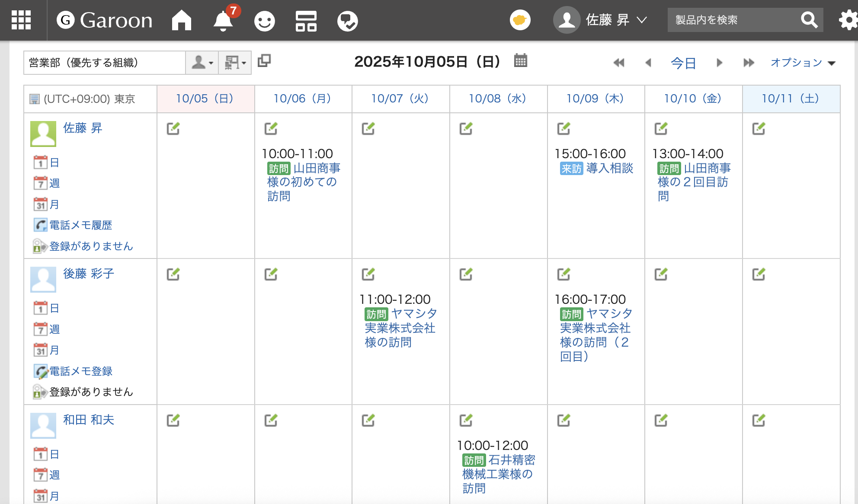Screen dimensions: 858x504
Task: Skip back one week
Action: (x=619, y=63)
